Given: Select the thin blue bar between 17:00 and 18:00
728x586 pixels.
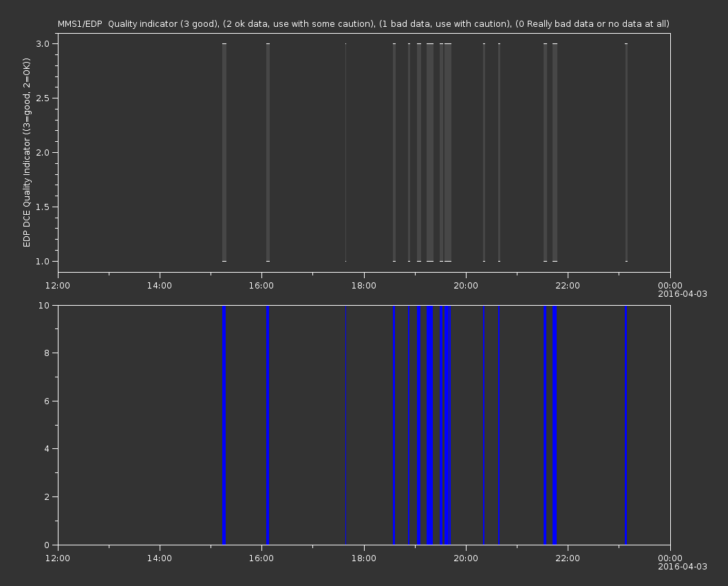Looking at the screenshot, I should click(x=345, y=425).
